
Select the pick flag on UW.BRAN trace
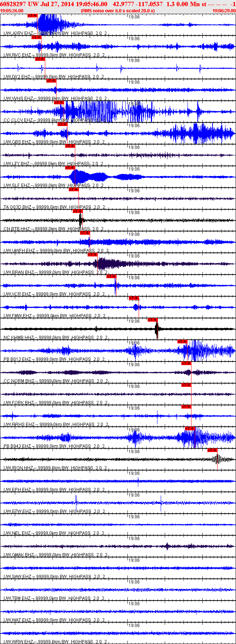coord(93,255)
